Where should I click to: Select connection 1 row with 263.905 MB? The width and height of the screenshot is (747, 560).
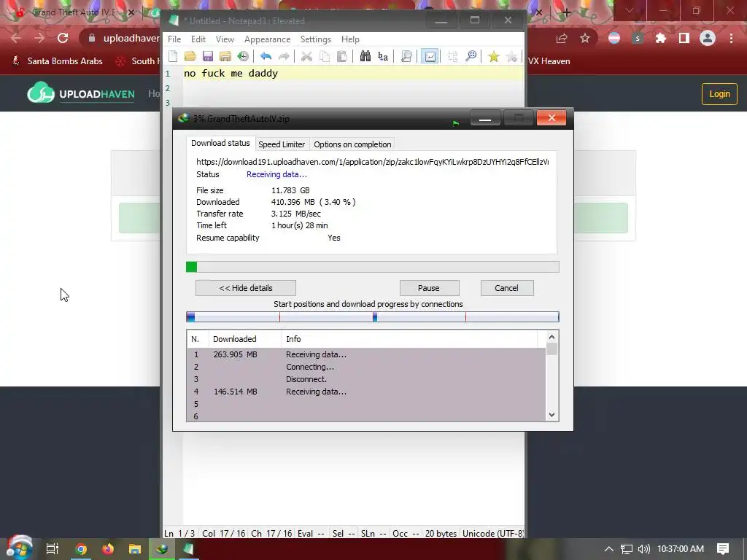366,354
